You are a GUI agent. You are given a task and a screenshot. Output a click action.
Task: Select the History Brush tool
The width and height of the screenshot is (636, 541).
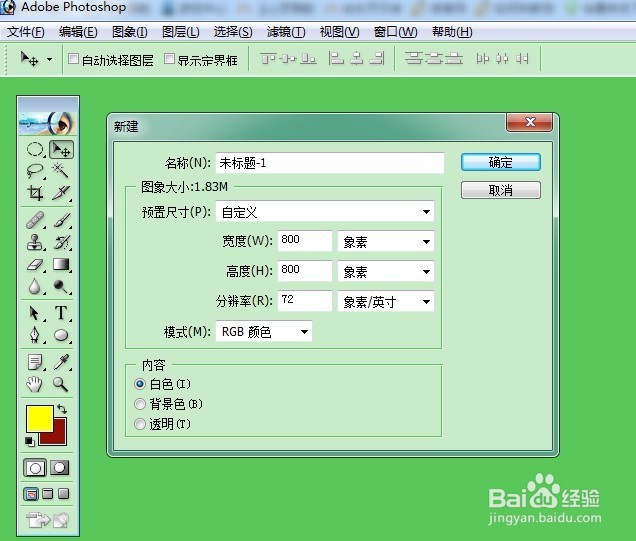click(x=61, y=242)
